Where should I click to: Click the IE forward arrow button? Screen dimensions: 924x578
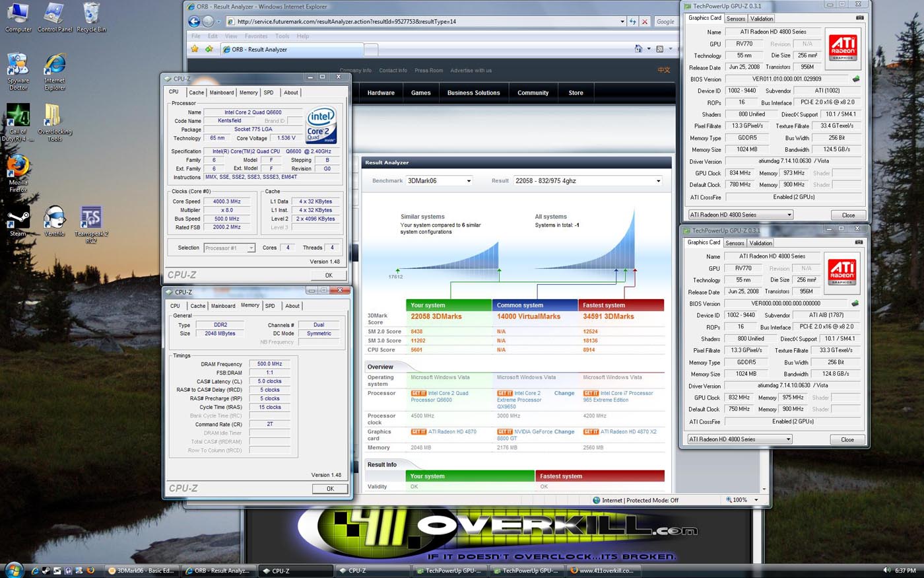(208, 21)
